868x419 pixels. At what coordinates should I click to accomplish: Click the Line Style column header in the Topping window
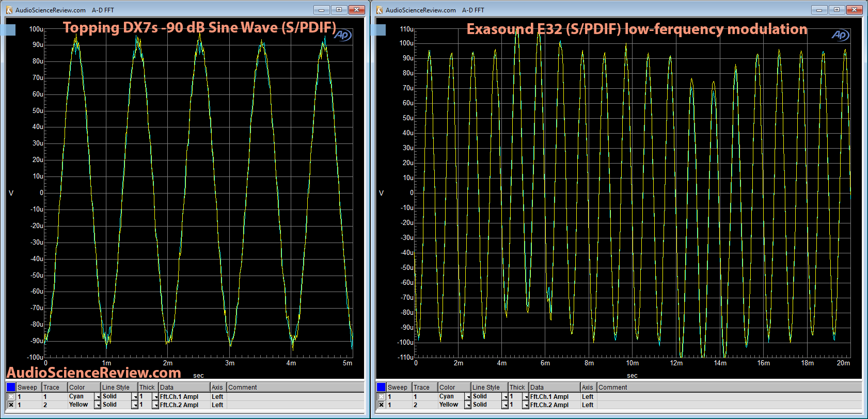[x=119, y=387]
